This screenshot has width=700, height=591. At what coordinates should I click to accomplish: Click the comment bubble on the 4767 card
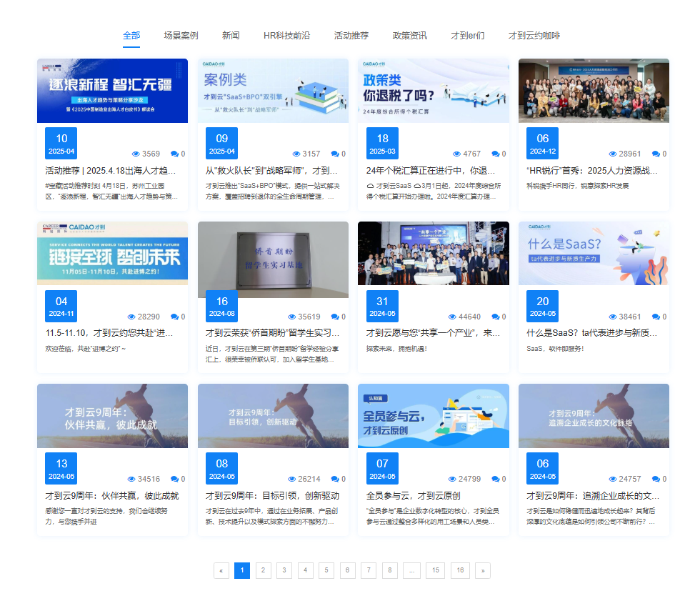(496, 154)
